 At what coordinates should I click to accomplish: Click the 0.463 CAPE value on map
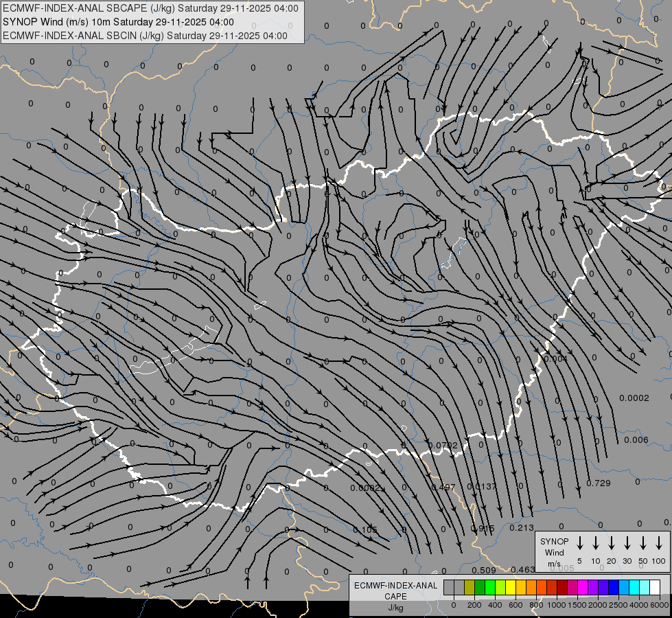[523, 569]
